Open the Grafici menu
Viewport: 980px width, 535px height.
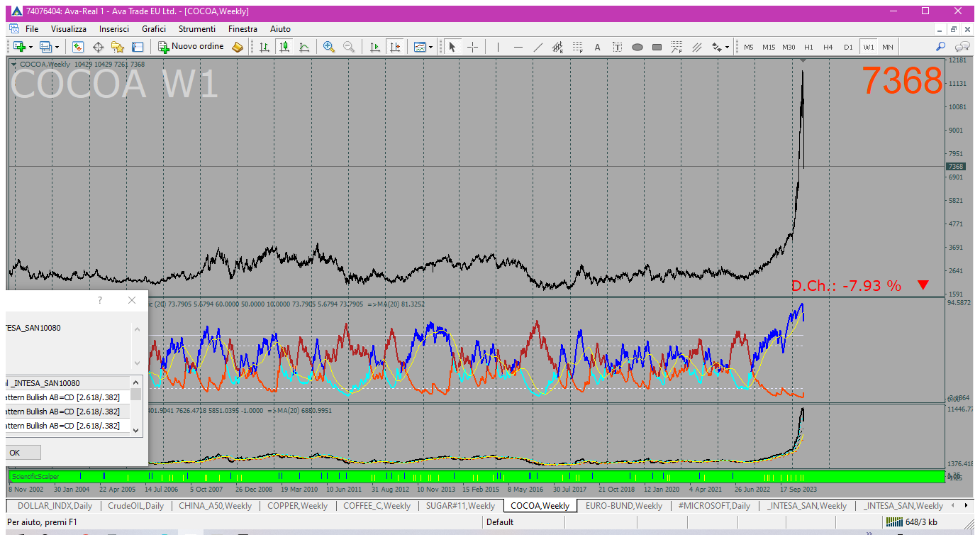(154, 29)
